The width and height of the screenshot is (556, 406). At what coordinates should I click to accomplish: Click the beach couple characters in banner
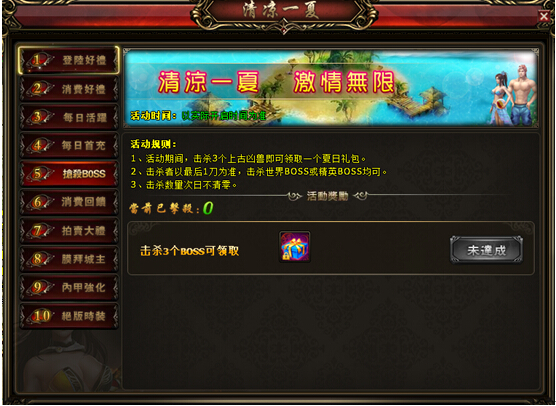point(514,95)
